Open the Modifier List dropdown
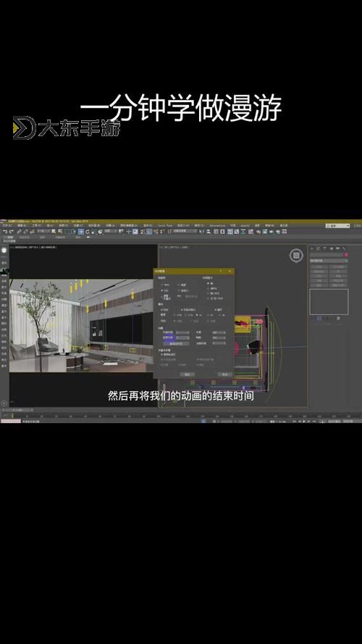The width and height of the screenshot is (362, 644). (329, 260)
